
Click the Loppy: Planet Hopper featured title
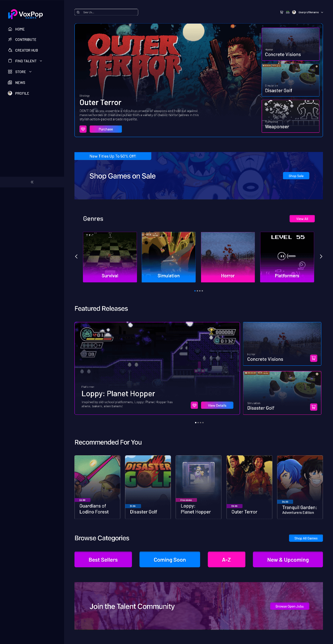tap(118, 394)
